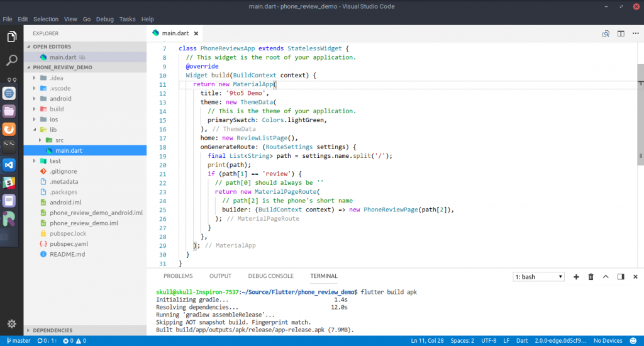Change indentation via Spaces: 2

coord(462,341)
